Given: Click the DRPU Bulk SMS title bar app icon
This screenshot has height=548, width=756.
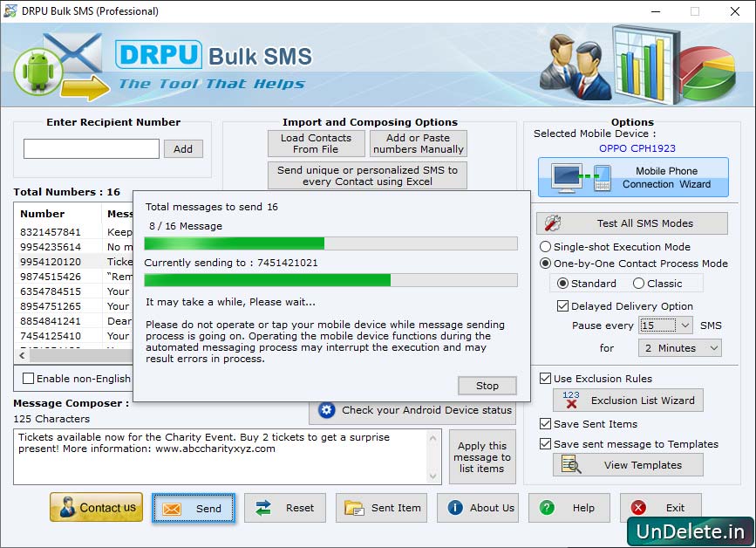Looking at the screenshot, I should tap(10, 10).
